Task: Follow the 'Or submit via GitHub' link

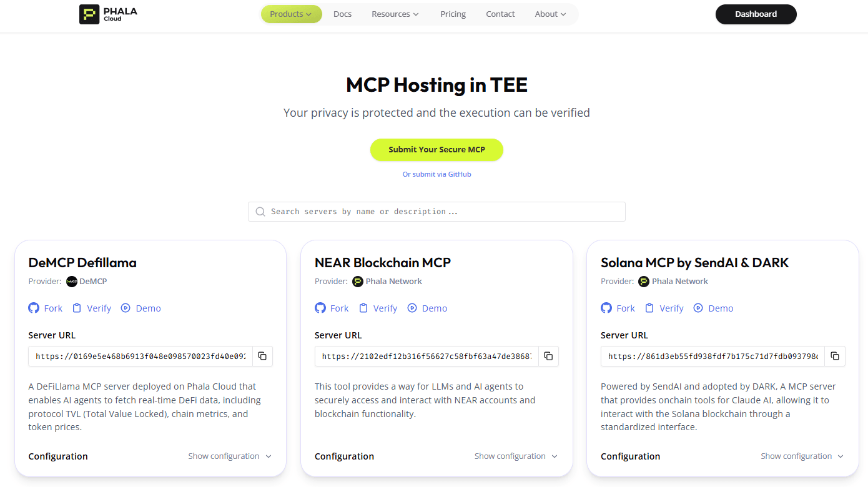Action: pos(436,174)
